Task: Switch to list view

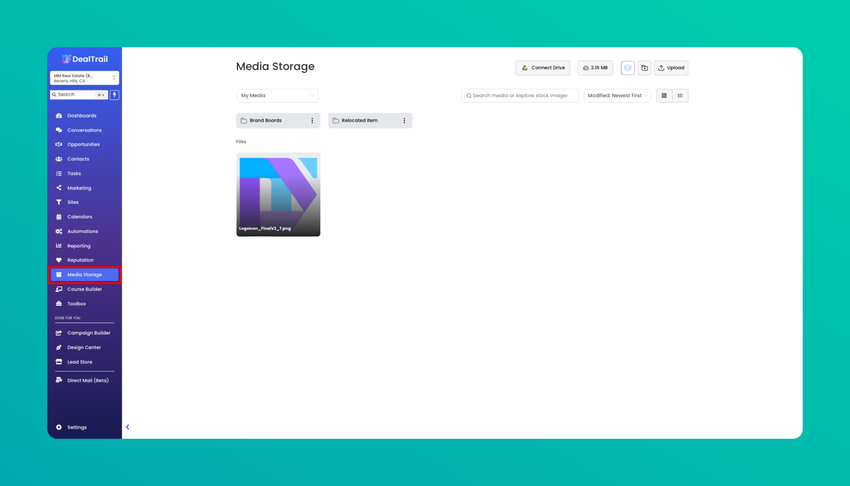Action: (x=680, y=95)
